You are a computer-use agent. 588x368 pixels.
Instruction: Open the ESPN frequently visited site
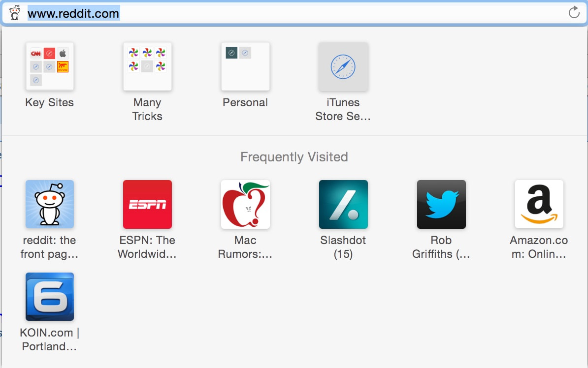click(147, 204)
